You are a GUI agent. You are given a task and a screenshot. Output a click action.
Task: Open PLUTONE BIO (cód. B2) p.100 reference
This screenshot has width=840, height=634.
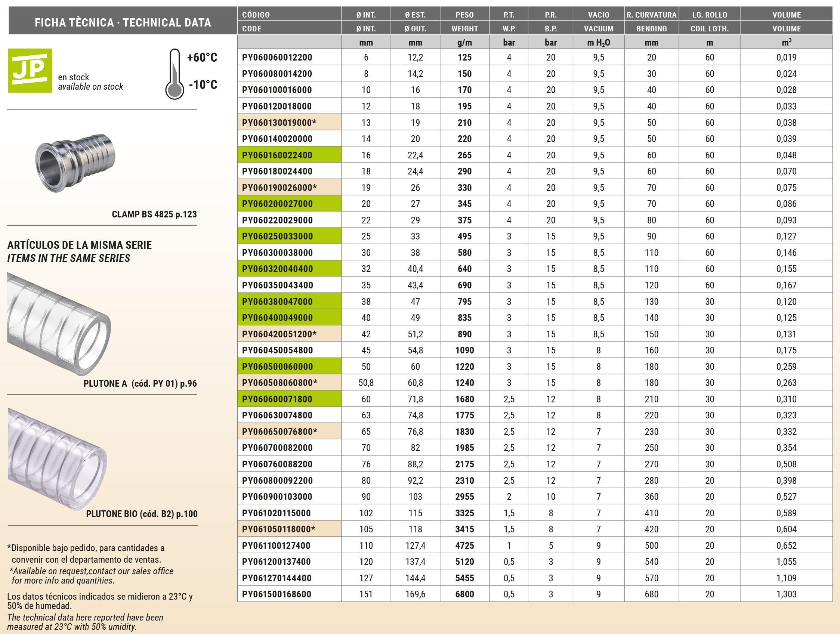142,514
